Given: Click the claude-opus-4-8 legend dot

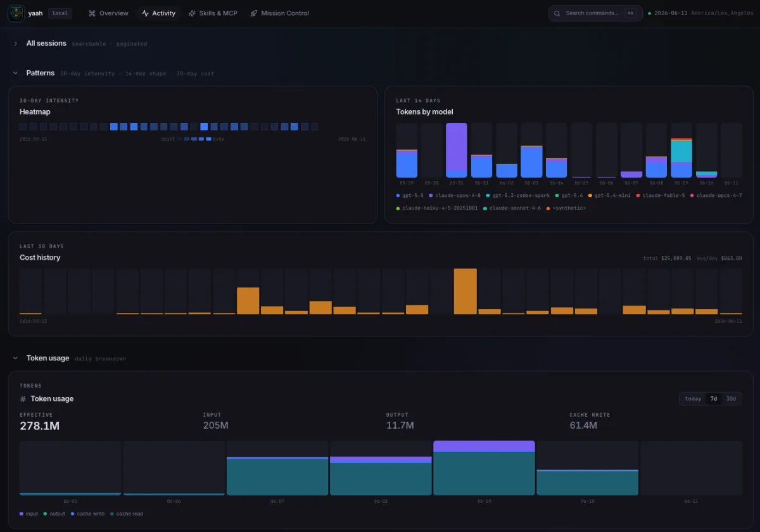Looking at the screenshot, I should (431, 196).
